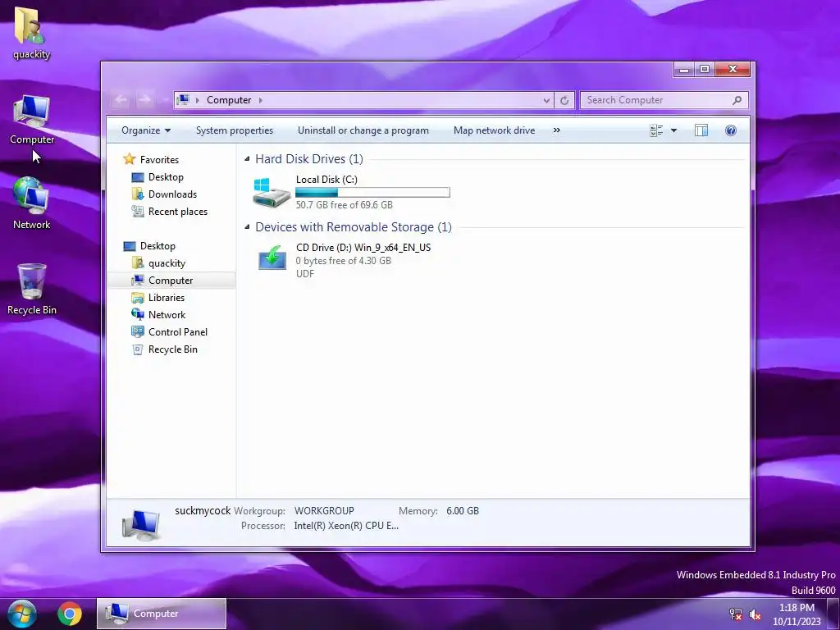Click Devices with Removable Storage (1) header

click(x=354, y=227)
